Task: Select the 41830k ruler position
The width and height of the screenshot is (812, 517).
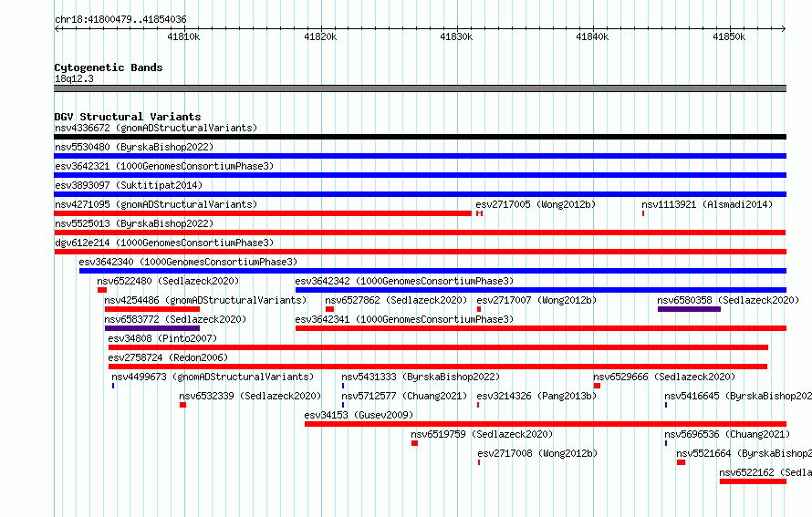Action: pos(456,36)
